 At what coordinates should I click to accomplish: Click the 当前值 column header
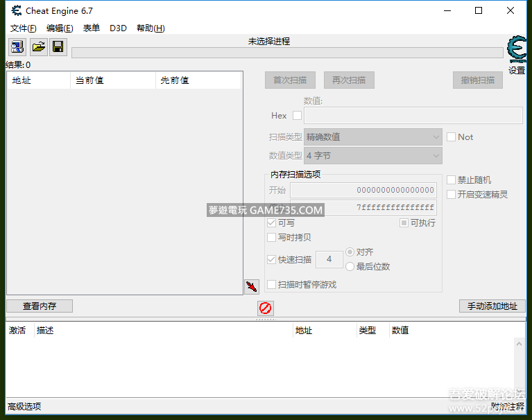point(113,80)
